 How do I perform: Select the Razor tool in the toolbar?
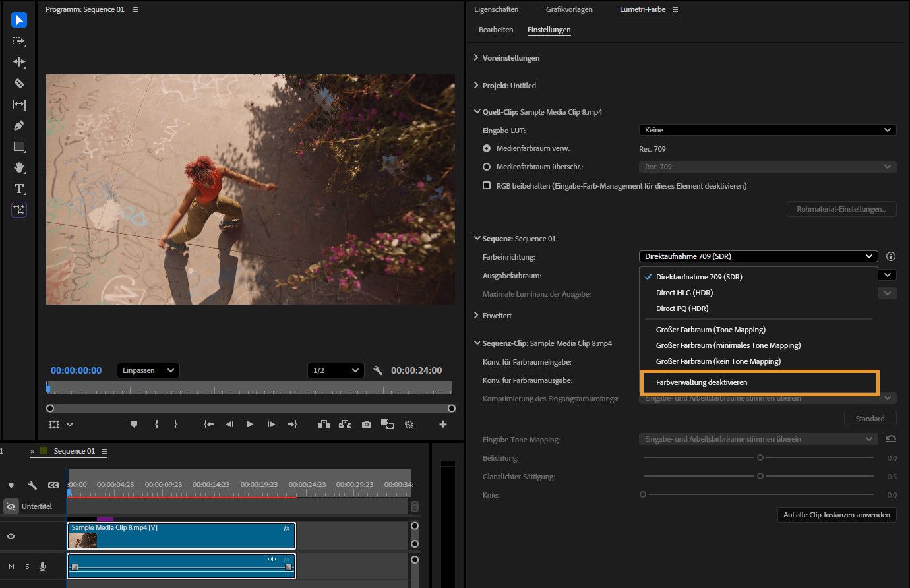click(x=19, y=83)
